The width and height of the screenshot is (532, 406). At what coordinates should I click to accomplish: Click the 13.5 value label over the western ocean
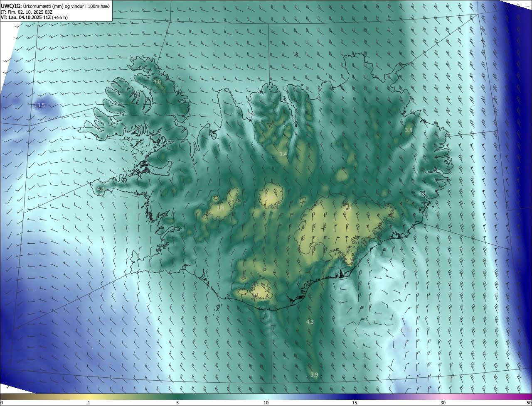coord(39,105)
